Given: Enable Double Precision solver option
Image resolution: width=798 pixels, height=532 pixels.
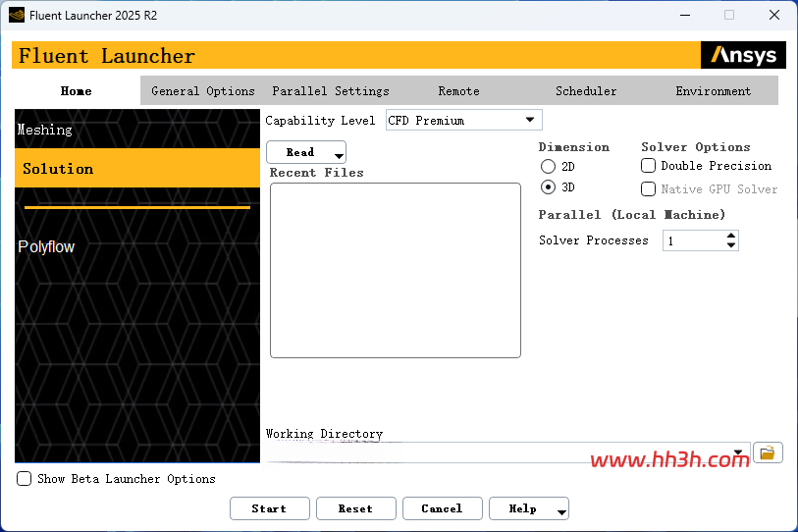Looking at the screenshot, I should (648, 166).
